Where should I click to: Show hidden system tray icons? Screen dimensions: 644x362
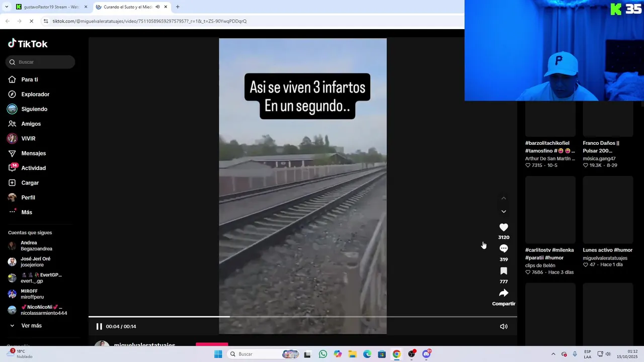[553, 354]
